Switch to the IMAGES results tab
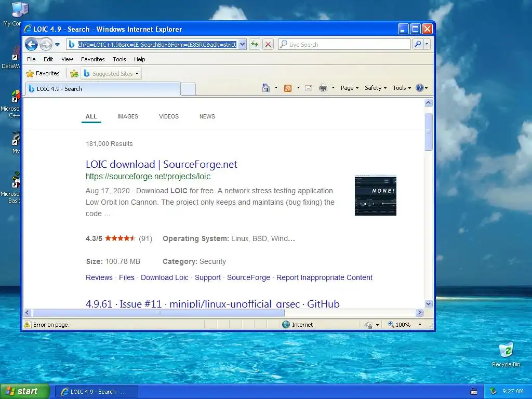532x399 pixels. coord(128,116)
